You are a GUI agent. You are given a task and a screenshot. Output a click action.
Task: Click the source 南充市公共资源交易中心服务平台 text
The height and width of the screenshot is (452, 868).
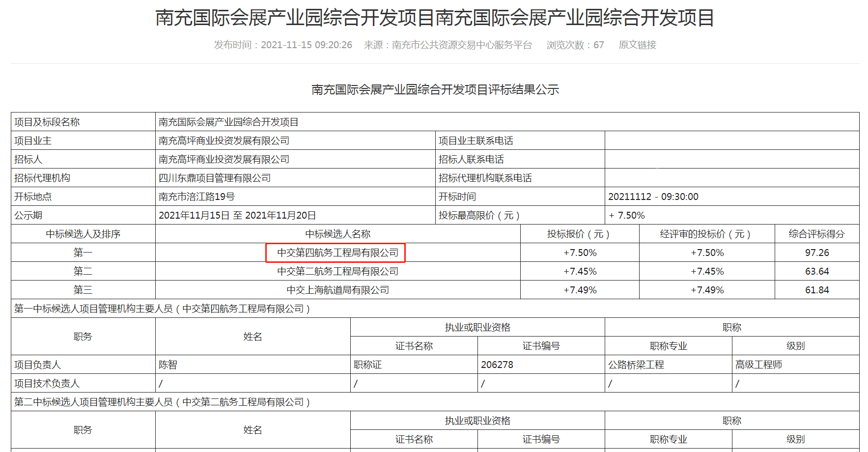pos(462,45)
